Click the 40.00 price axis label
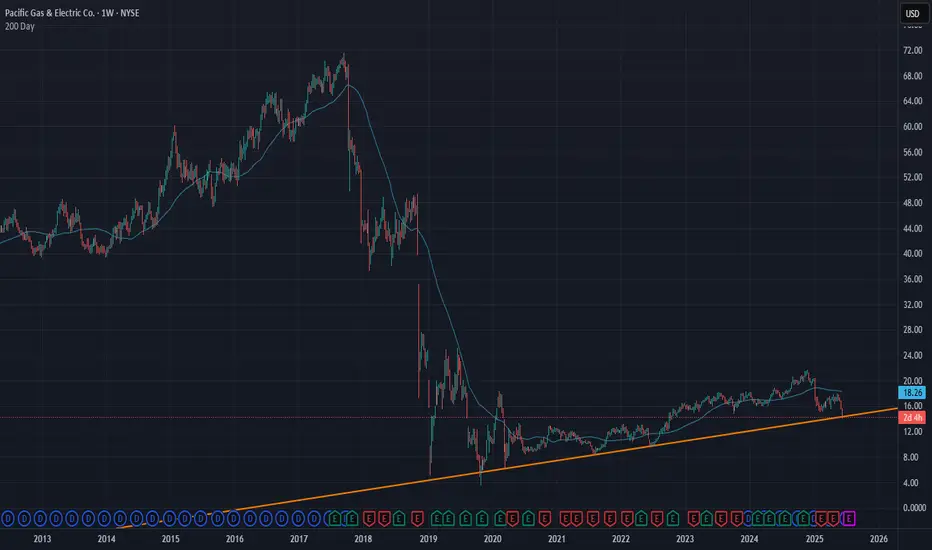The height and width of the screenshot is (550, 932). click(x=912, y=253)
